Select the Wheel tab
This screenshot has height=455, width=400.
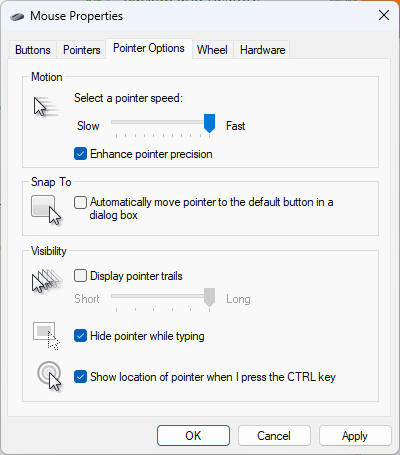coord(212,50)
